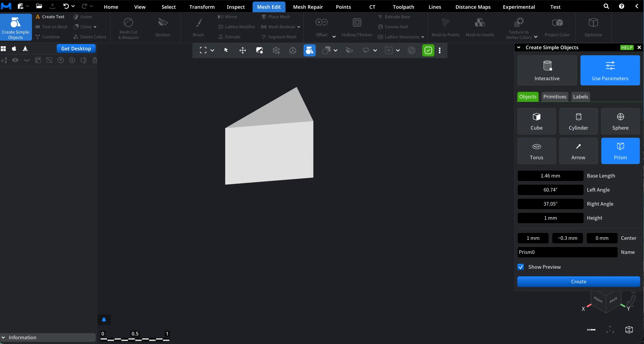Toggle object visibility with the eye icon
The width and height of the screenshot is (644, 344).
coord(15,60)
